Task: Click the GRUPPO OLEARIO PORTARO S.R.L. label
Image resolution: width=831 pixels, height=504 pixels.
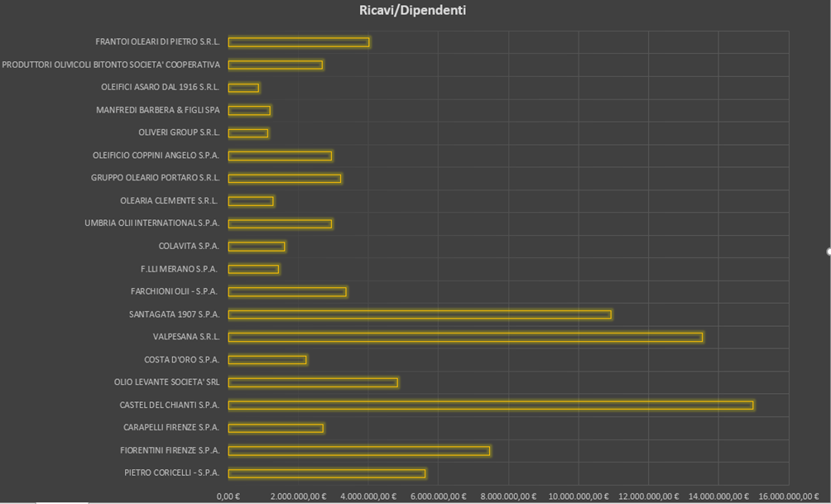Action: [156, 178]
